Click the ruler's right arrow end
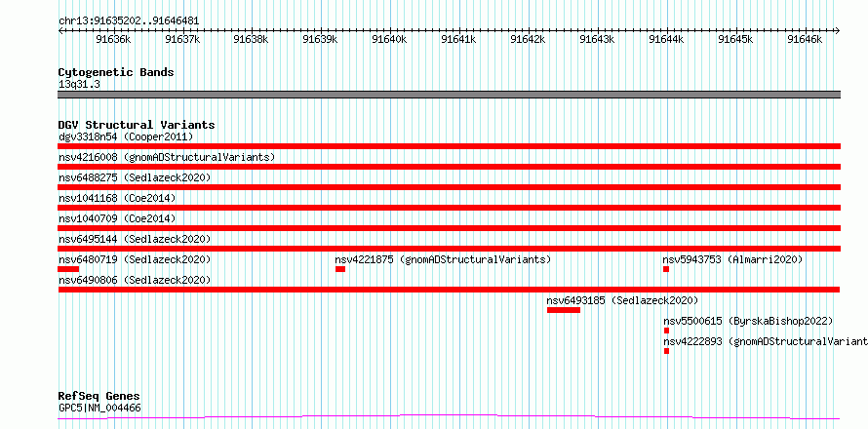 838,31
